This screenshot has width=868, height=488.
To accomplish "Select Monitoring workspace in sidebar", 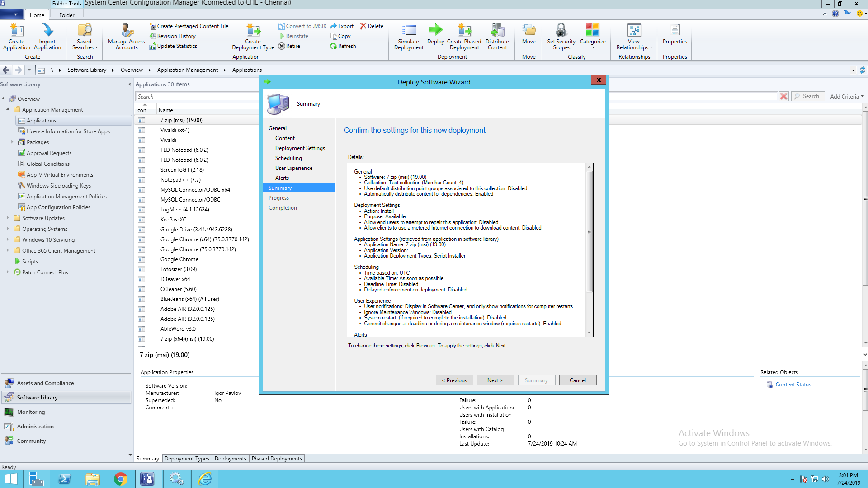I will pyautogui.click(x=31, y=412).
